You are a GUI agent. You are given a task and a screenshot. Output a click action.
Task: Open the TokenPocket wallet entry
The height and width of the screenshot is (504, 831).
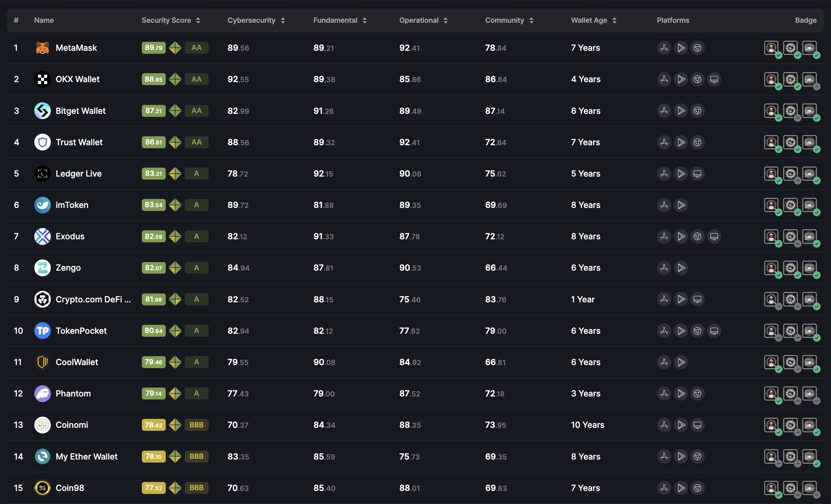(x=81, y=331)
